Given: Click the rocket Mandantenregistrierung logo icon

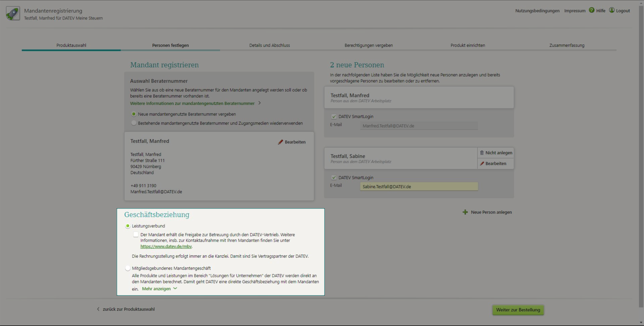Looking at the screenshot, I should tap(13, 13).
